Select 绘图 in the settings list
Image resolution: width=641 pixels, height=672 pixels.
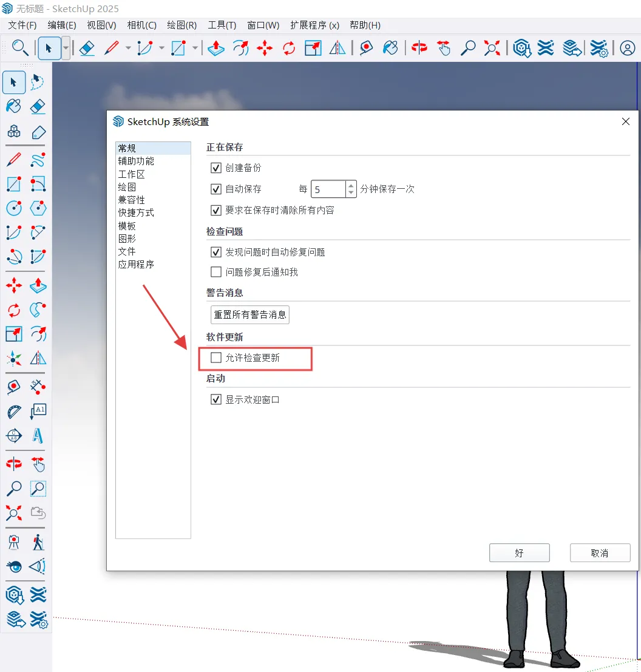pyautogui.click(x=153, y=187)
